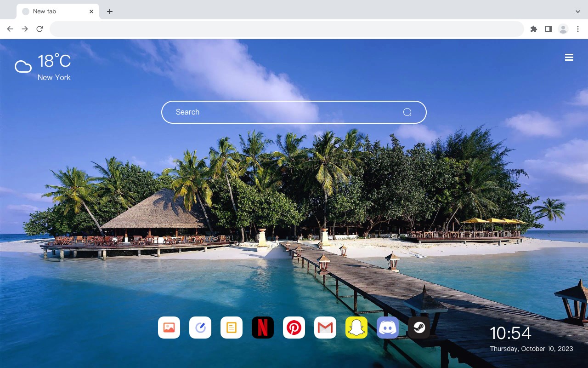The height and width of the screenshot is (368, 588).
Task: Reload the current page
Action: tap(40, 29)
